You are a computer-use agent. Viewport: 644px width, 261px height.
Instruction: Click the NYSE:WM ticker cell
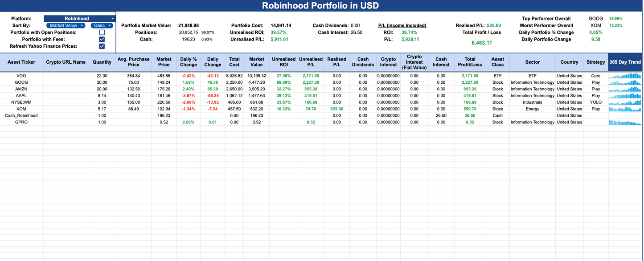pos(21,102)
